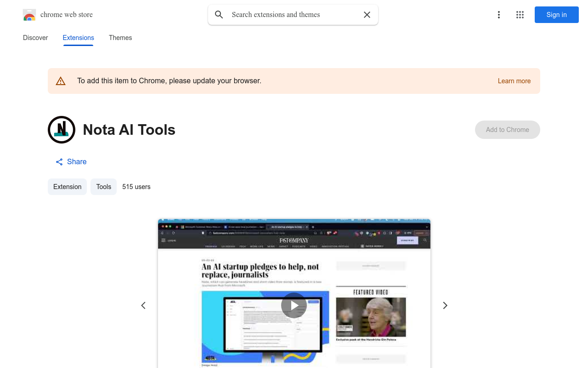Open the three-dot more options menu
Viewport: 588px width, 368px height.
(499, 15)
